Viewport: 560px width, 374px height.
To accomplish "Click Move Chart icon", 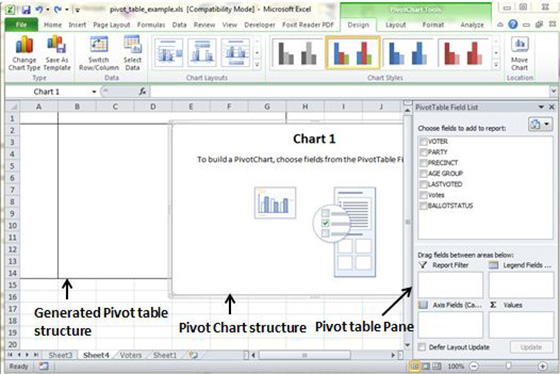I will click(x=519, y=54).
